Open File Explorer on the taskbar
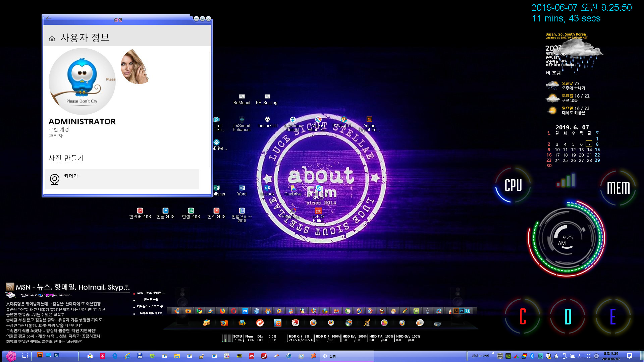Image resolution: width=644 pixels, height=362 pixels. [177, 356]
